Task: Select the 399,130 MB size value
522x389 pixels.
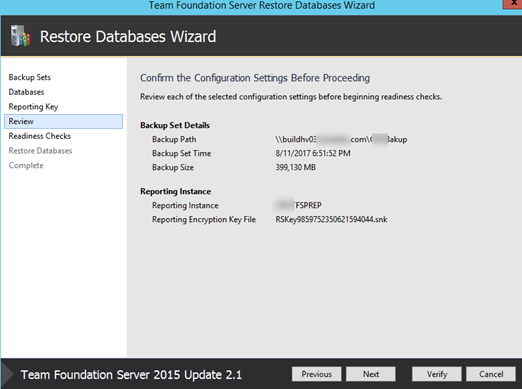Action: [x=295, y=167]
